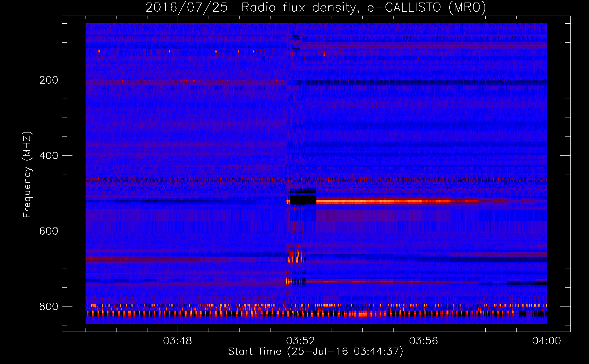The image size is (589, 364).
Task: Click the 200 frequency tick label
Action: pos(48,80)
